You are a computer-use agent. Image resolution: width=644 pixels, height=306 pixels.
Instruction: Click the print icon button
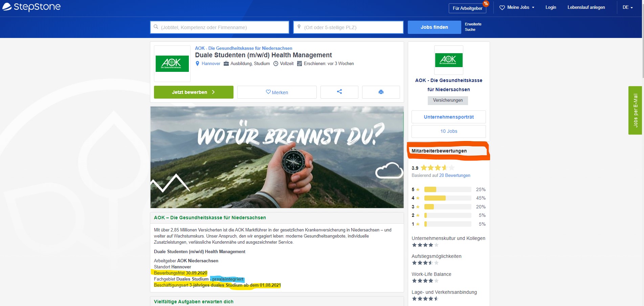click(x=381, y=92)
